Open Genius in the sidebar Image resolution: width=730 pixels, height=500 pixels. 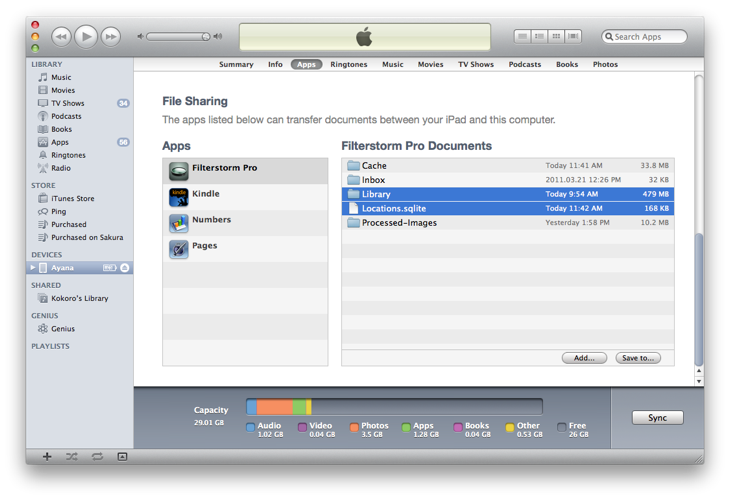[x=63, y=328]
